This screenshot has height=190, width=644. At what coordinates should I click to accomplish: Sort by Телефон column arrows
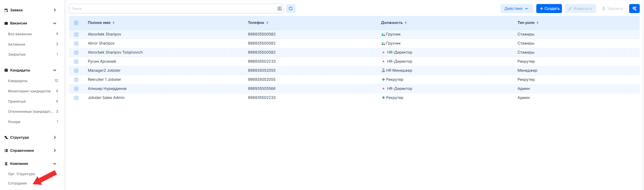click(x=267, y=23)
